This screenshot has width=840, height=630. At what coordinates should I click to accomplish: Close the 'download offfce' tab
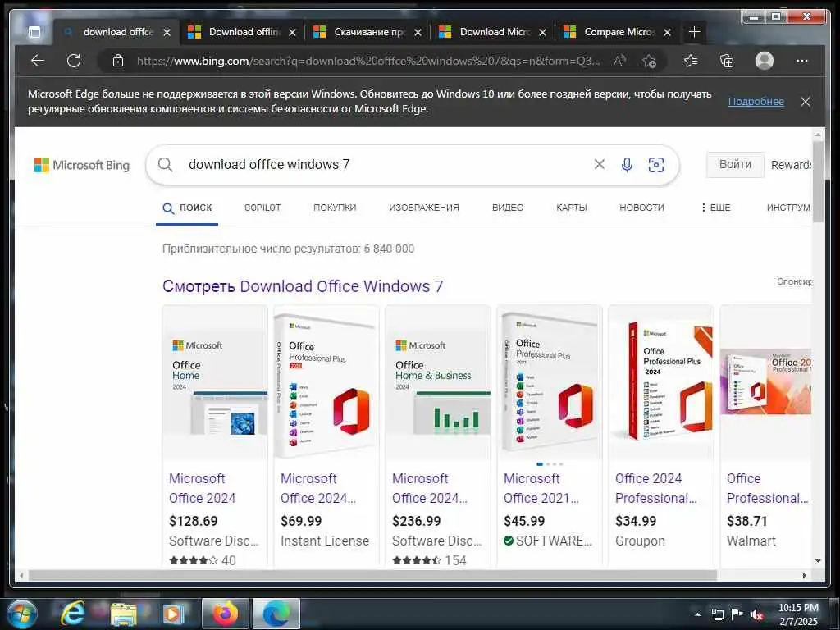[167, 33]
